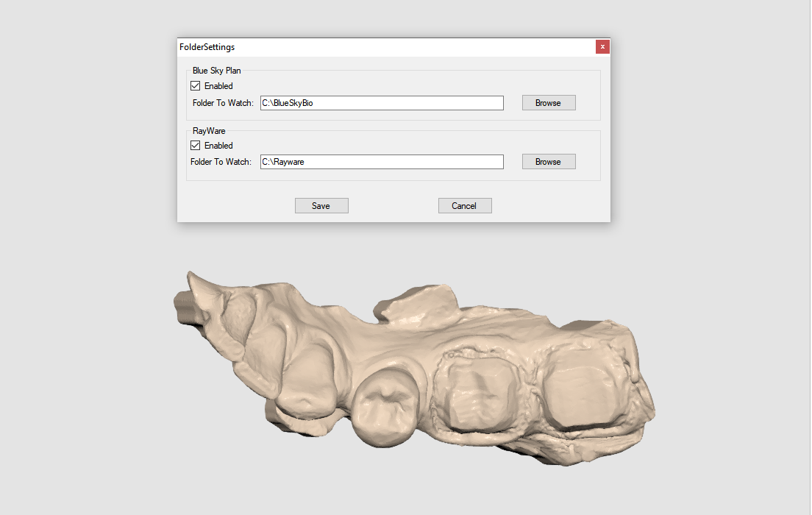Cancel the FolderSettings dialog
The width and height of the screenshot is (812, 515).
pyautogui.click(x=465, y=206)
